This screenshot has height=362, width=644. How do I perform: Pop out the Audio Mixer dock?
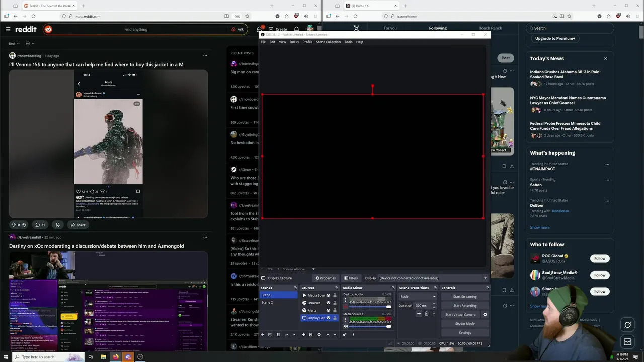392,288
